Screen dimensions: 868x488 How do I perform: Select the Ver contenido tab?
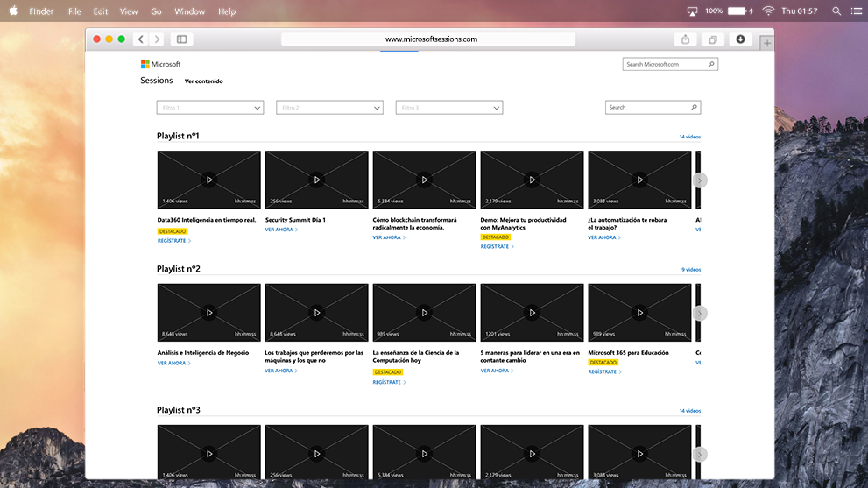[203, 81]
